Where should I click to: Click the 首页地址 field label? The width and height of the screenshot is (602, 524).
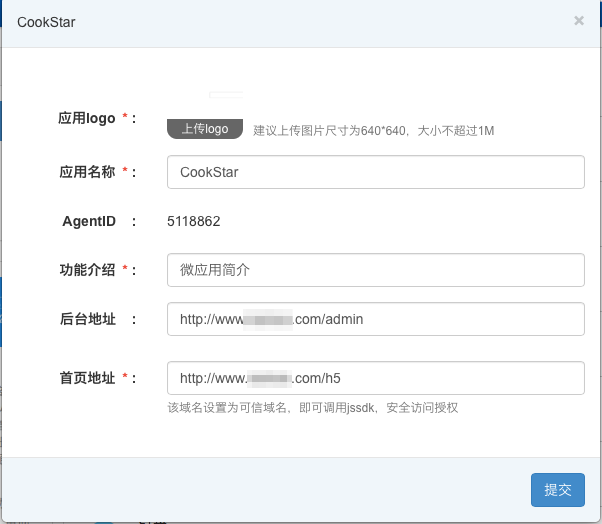coord(87,378)
